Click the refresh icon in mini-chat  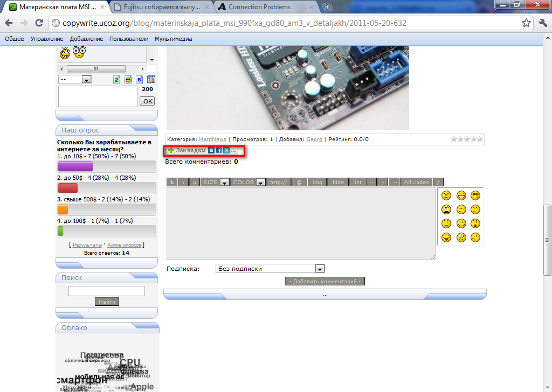116,80
